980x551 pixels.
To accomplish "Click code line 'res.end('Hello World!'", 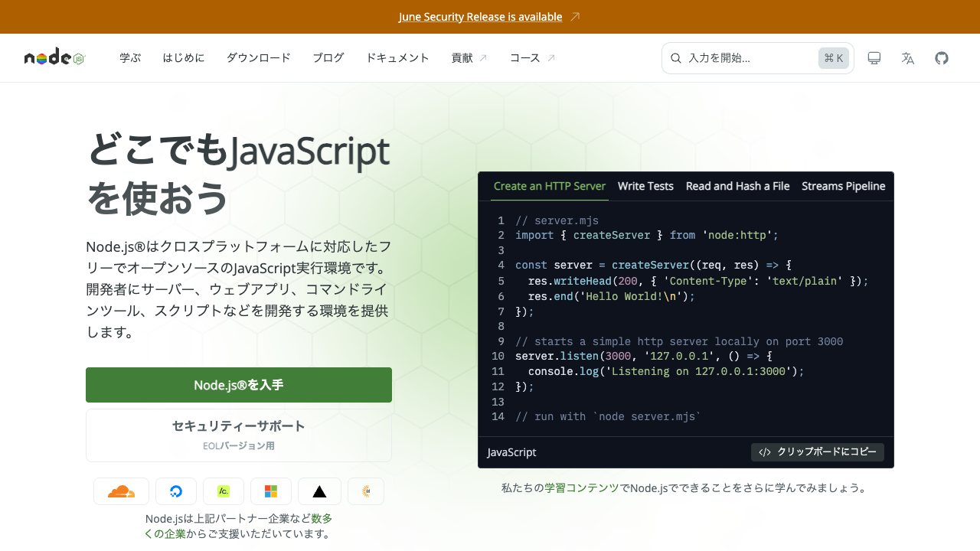I will (x=612, y=296).
